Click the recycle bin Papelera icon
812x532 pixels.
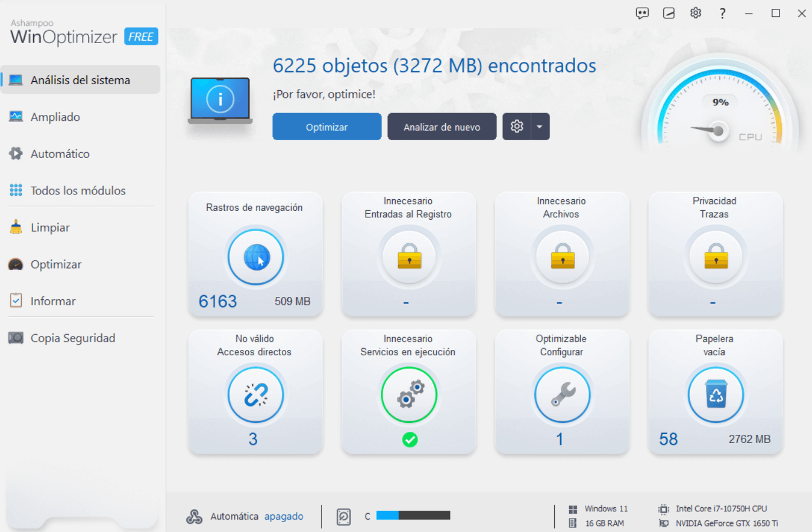click(x=715, y=395)
